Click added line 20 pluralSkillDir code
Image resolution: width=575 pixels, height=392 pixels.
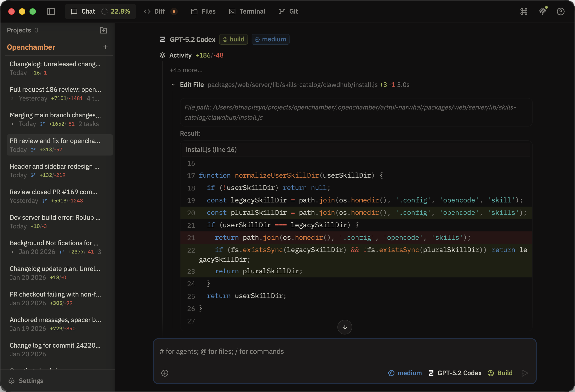(x=356, y=213)
